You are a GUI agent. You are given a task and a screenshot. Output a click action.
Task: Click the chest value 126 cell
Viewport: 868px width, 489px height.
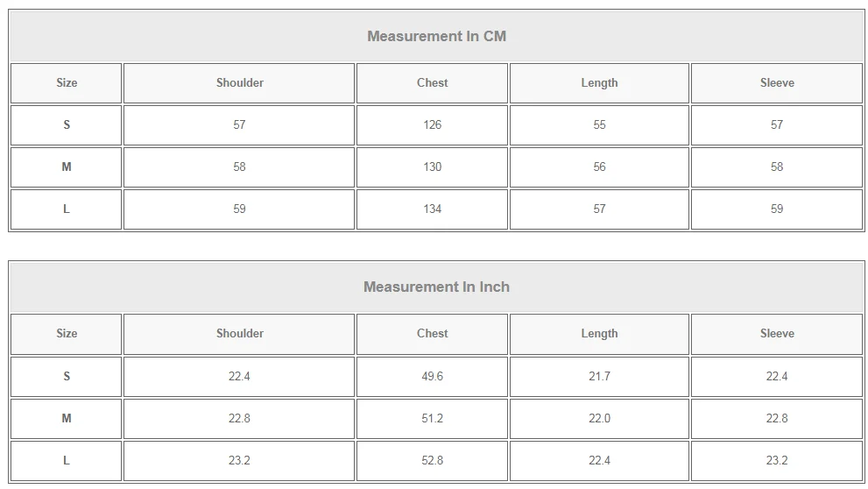coord(432,124)
